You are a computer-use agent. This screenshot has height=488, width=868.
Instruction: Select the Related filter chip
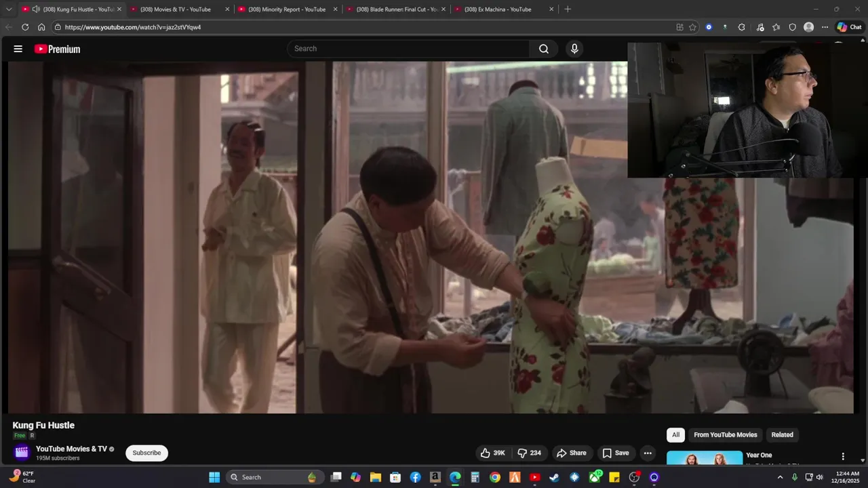pyautogui.click(x=782, y=434)
